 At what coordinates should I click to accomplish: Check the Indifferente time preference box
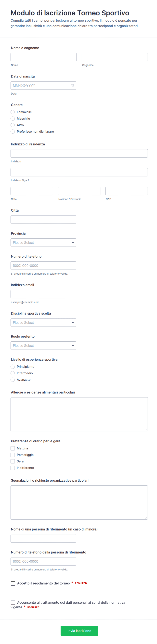tap(13, 468)
